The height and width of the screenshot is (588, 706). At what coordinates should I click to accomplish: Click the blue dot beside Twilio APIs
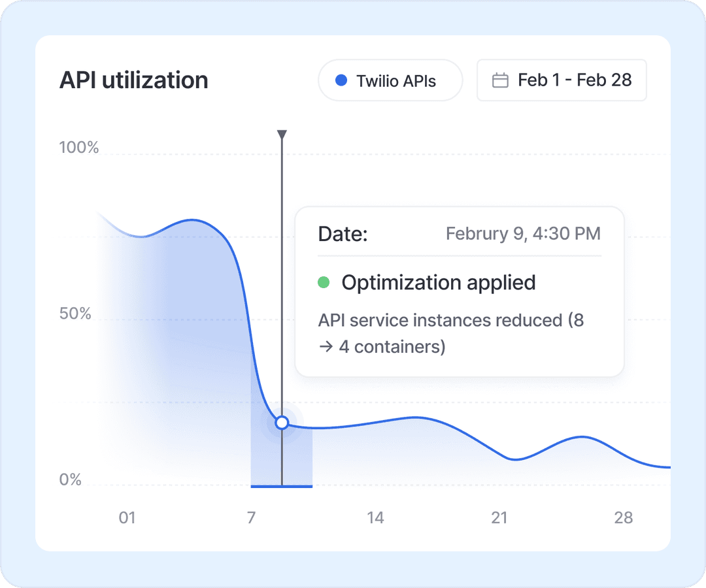click(341, 80)
